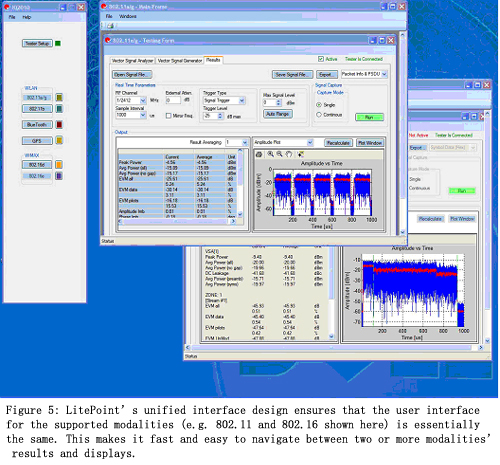Click the teal indicator next to 802.11b

(x=59, y=109)
